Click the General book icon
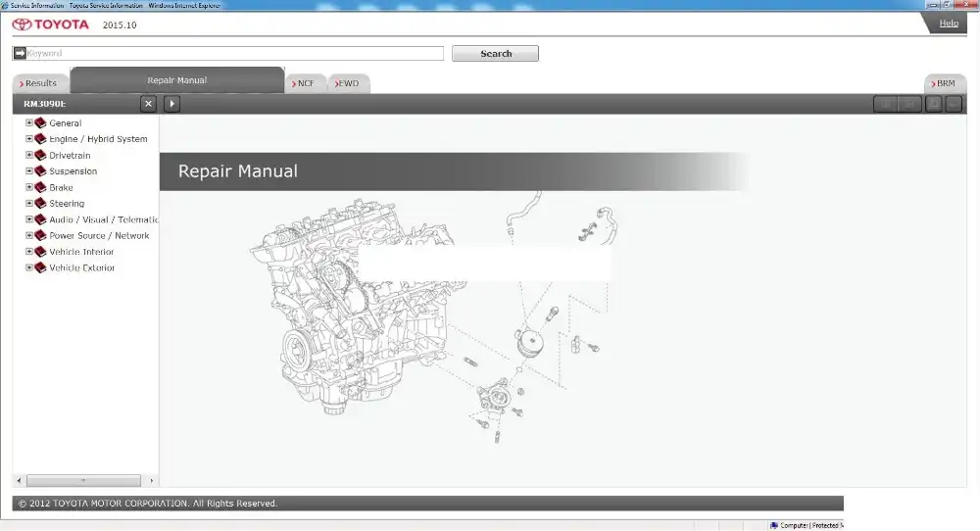Image resolution: width=980 pixels, height=531 pixels. [40, 123]
